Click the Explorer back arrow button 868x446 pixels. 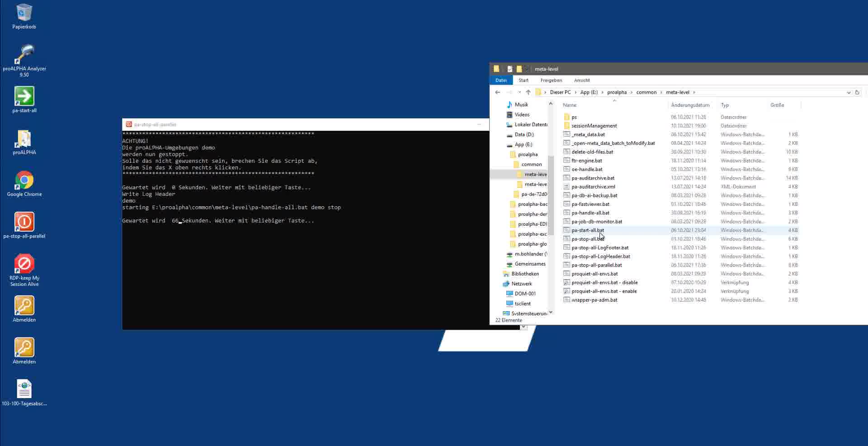[x=498, y=92]
